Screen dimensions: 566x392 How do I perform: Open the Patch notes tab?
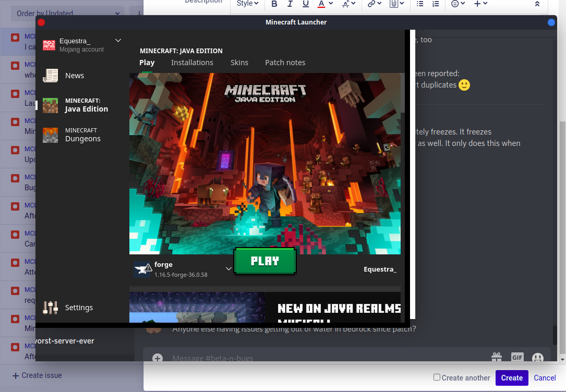click(285, 63)
